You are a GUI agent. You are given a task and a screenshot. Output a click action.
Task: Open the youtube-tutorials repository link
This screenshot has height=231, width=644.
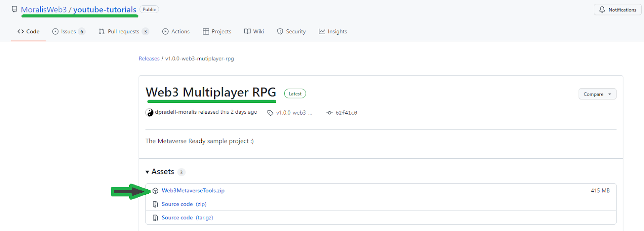(x=105, y=10)
